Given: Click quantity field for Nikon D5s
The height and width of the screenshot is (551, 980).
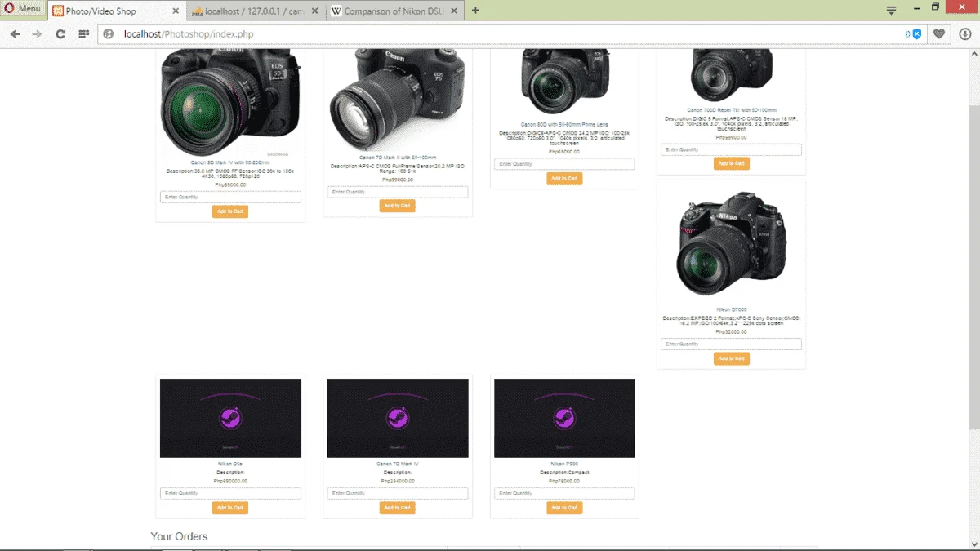Looking at the screenshot, I should pyautogui.click(x=230, y=493).
